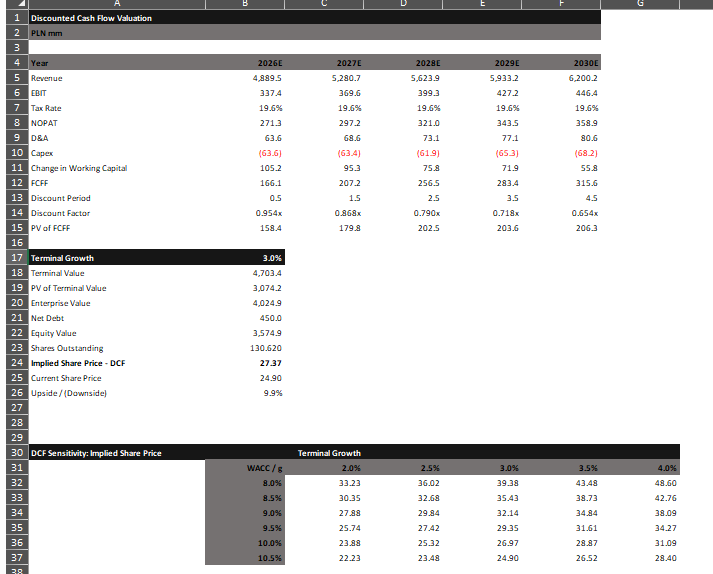Click the select-all corner triangle
This screenshot has height=574, width=713.
[22, 5]
